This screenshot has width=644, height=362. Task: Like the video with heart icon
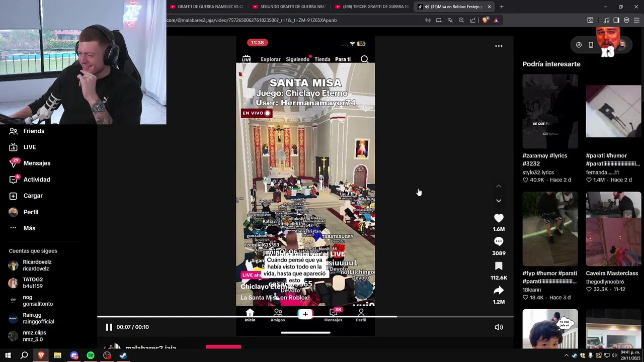499,218
